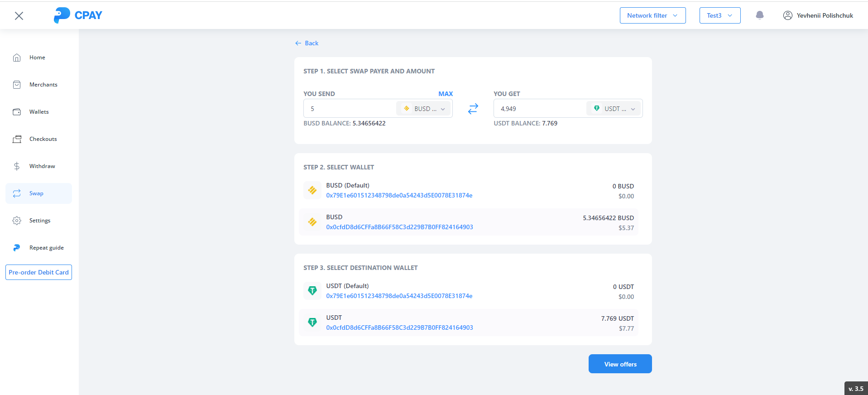Open Checkouts menu item
This screenshot has height=395, width=868.
coord(43,139)
